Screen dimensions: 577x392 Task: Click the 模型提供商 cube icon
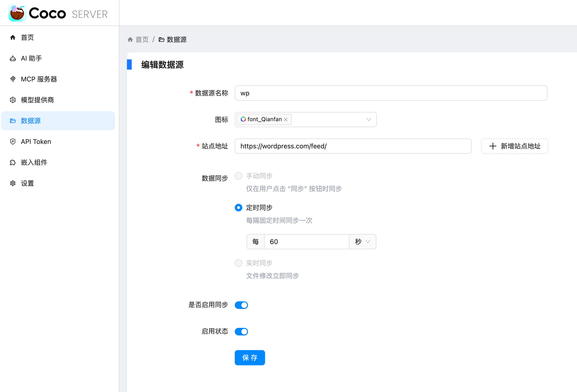pos(13,100)
